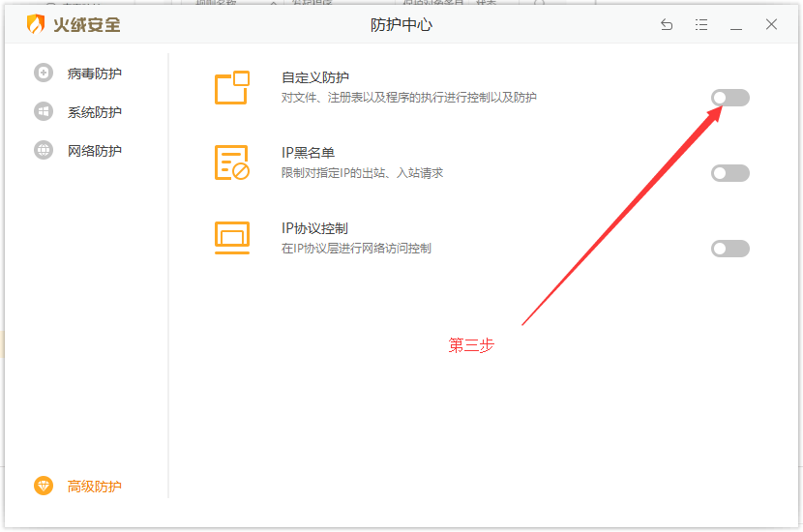This screenshot has width=803, height=532.
Task: Click the custom protection (自定义防护) icon
Action: pos(232,87)
